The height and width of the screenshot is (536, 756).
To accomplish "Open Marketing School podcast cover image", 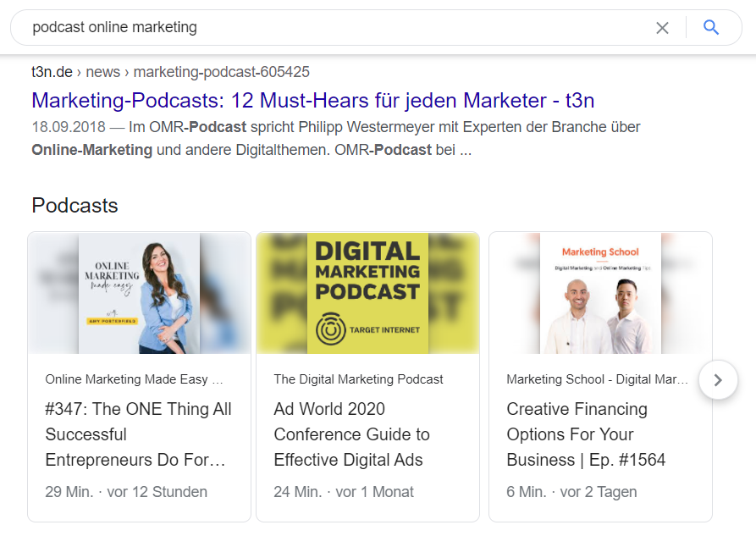I will 601,293.
